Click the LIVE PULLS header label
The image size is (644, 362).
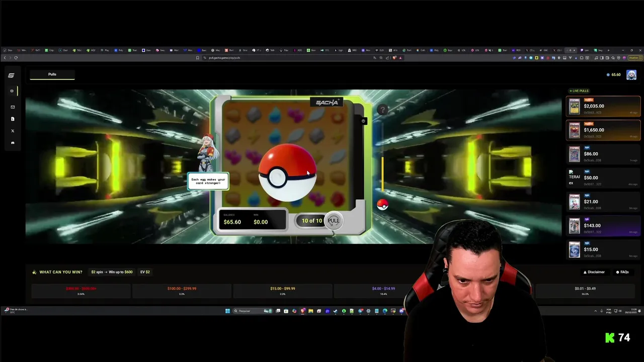579,91
